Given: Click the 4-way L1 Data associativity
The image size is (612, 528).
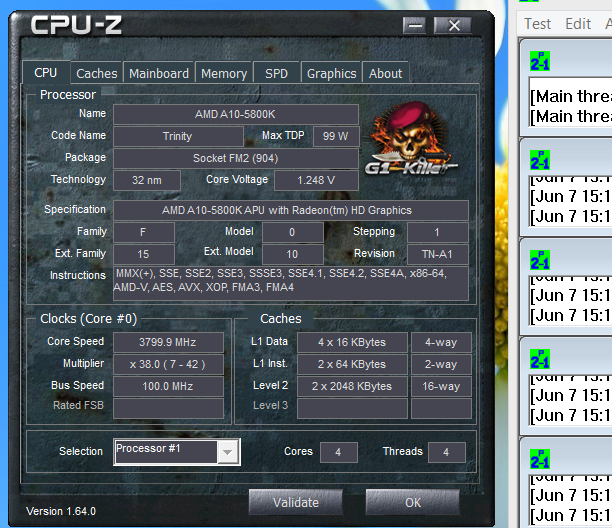Looking at the screenshot, I should pyautogui.click(x=441, y=342).
